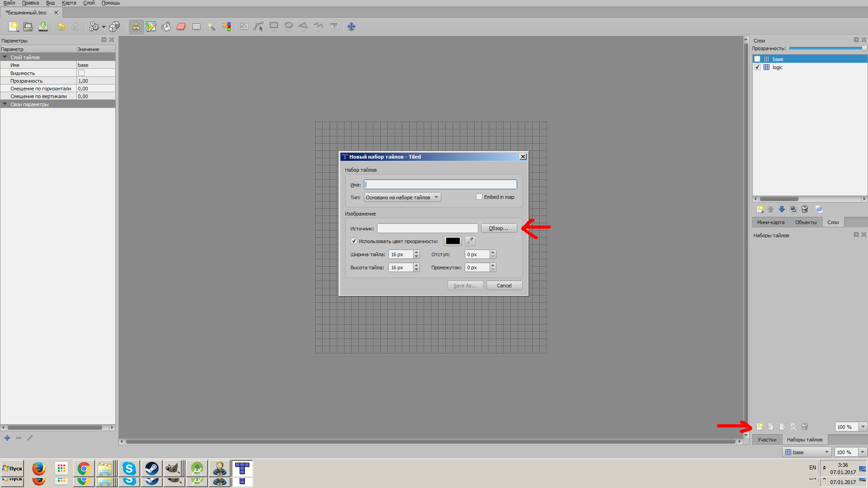Click the New Tileset icon in tilesets panel

pos(760,427)
